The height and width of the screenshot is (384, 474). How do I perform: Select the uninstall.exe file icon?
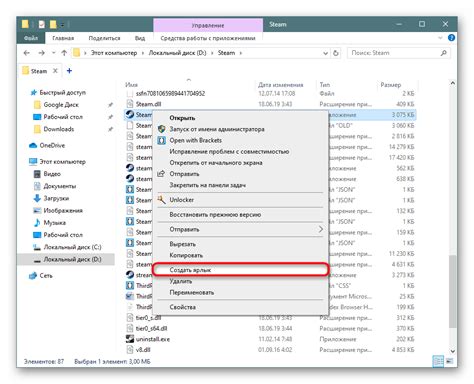coord(130,339)
